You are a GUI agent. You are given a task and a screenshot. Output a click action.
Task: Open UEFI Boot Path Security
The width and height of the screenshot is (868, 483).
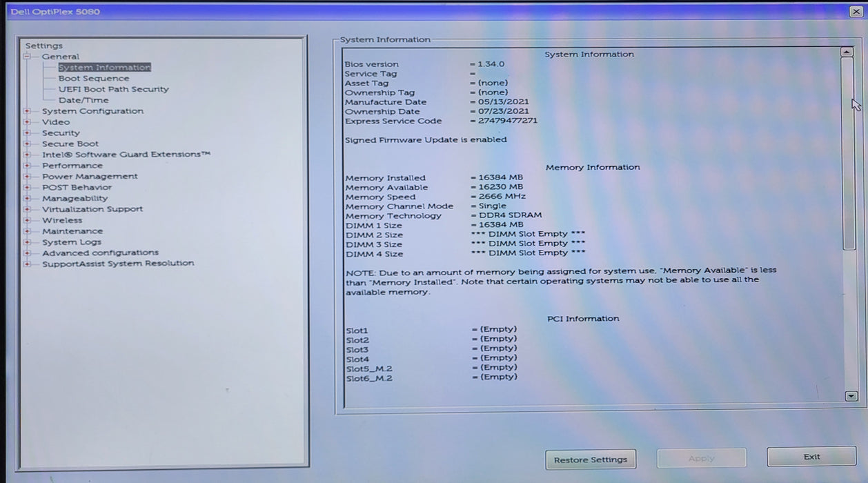pos(113,89)
